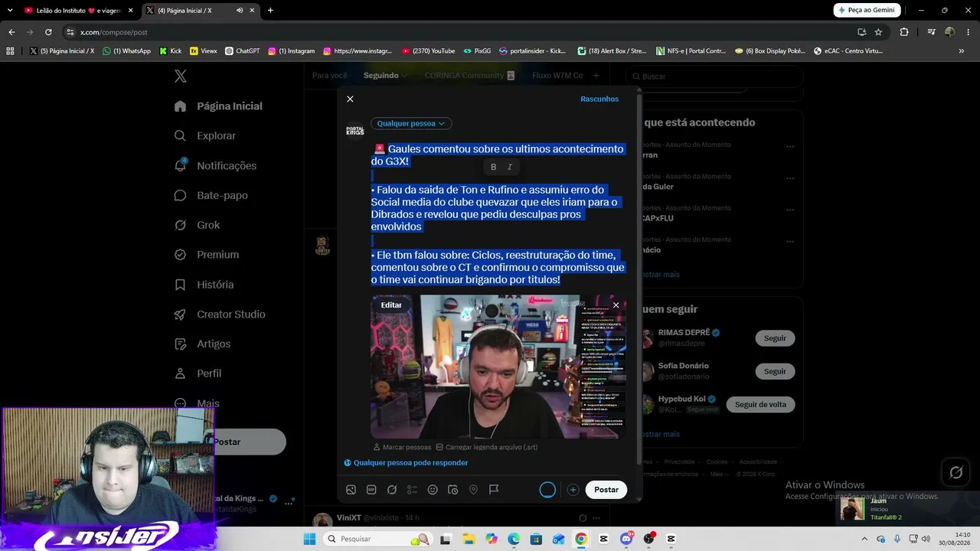Open Grok enhance icon in composer toolbar
980x551 pixels.
[x=392, y=490]
